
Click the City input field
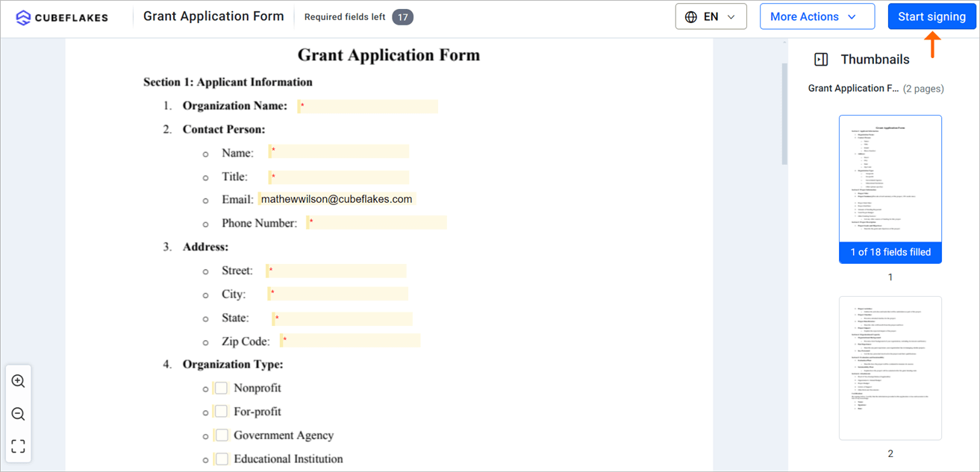(x=337, y=294)
